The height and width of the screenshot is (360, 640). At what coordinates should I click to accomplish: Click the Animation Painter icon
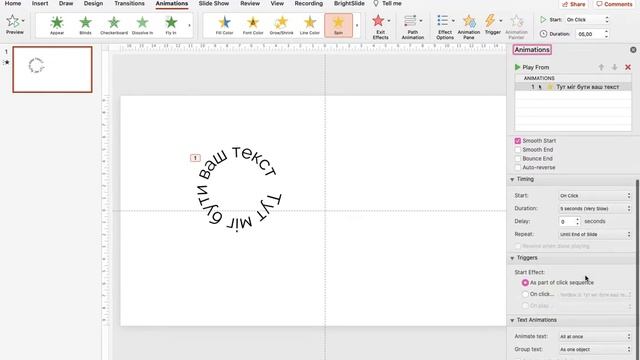[x=516, y=21]
